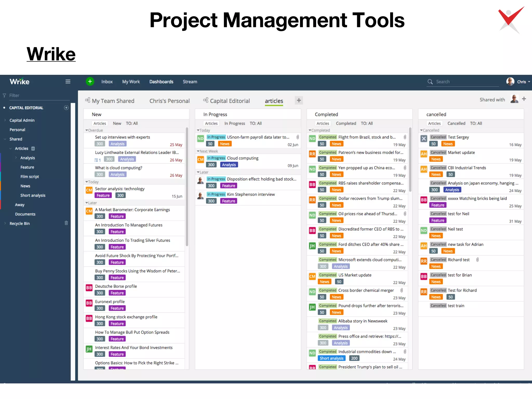Image resolution: width=532 pixels, height=399 pixels.
Task: Select Short analysis folder in sidebar
Action: point(33,195)
